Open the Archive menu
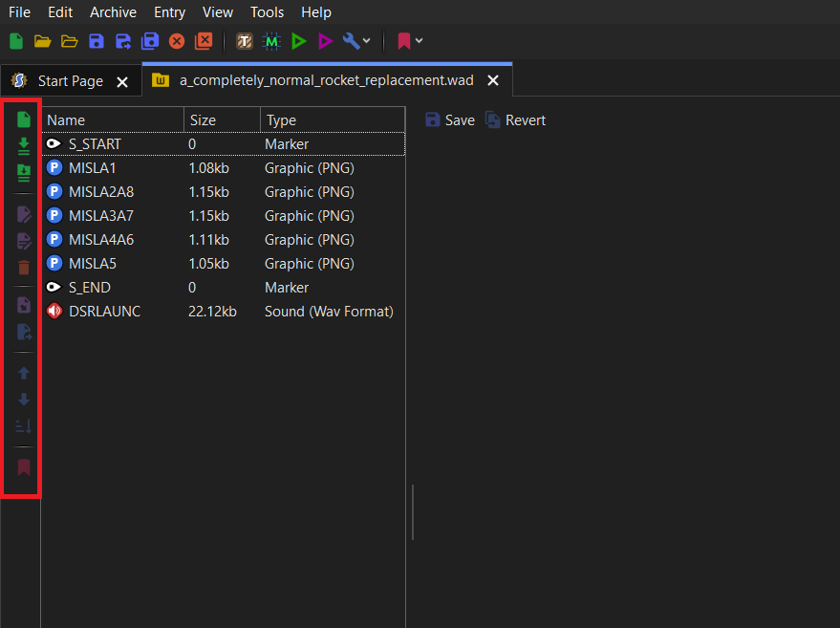The image size is (840, 628). pos(113,12)
